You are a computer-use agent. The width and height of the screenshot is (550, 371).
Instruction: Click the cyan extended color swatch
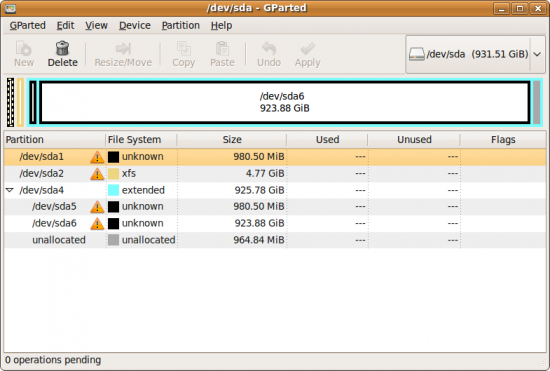pyautogui.click(x=113, y=190)
